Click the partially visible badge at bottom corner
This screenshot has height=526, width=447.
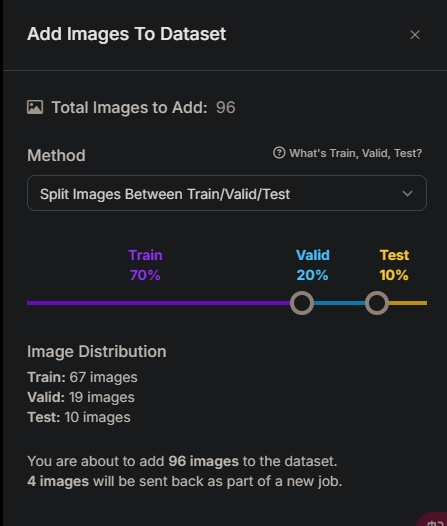(x=433, y=519)
